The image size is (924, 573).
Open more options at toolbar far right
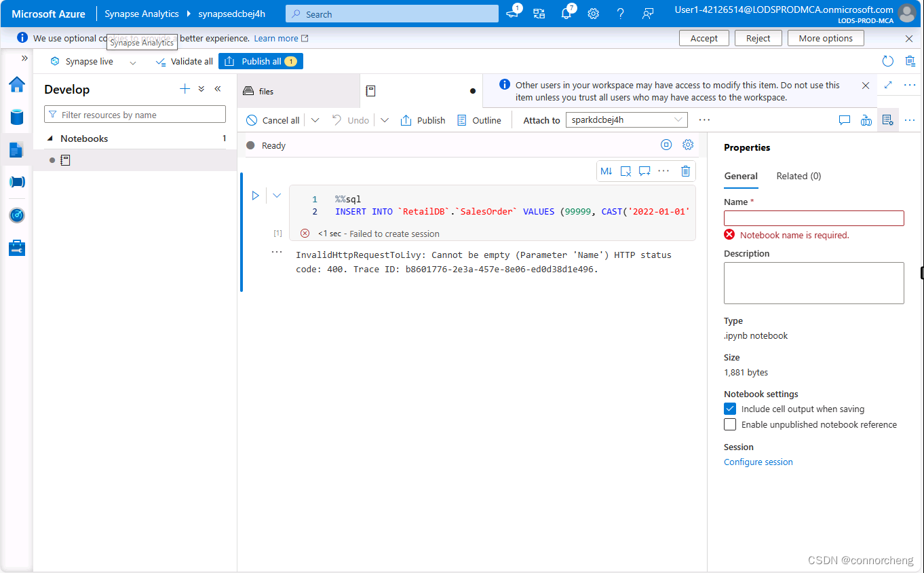[910, 120]
